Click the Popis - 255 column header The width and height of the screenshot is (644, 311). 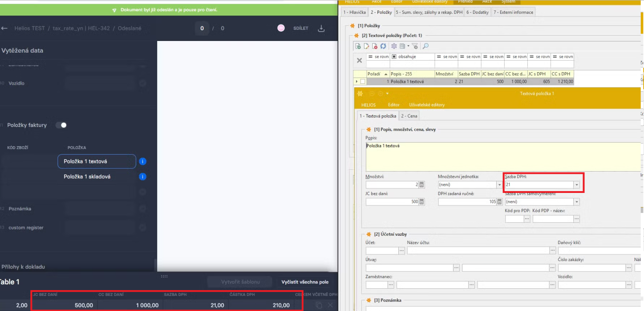click(412, 74)
